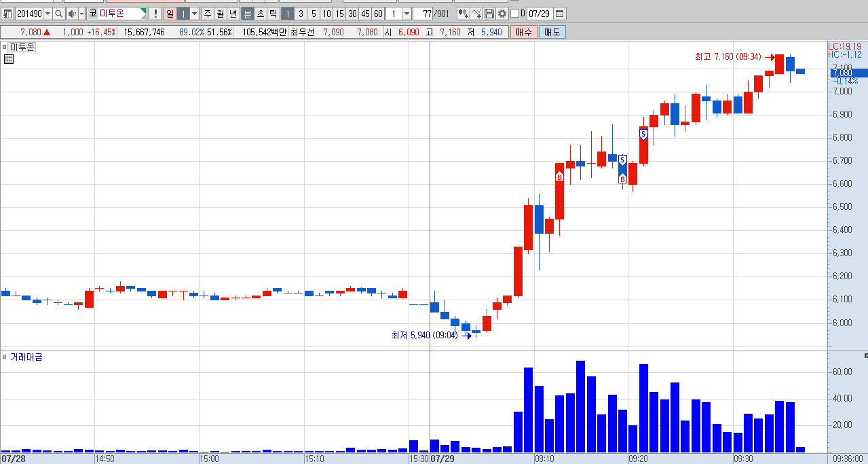
Task: Expand the dropdown arrow beside the speaker
Action: 82,14
